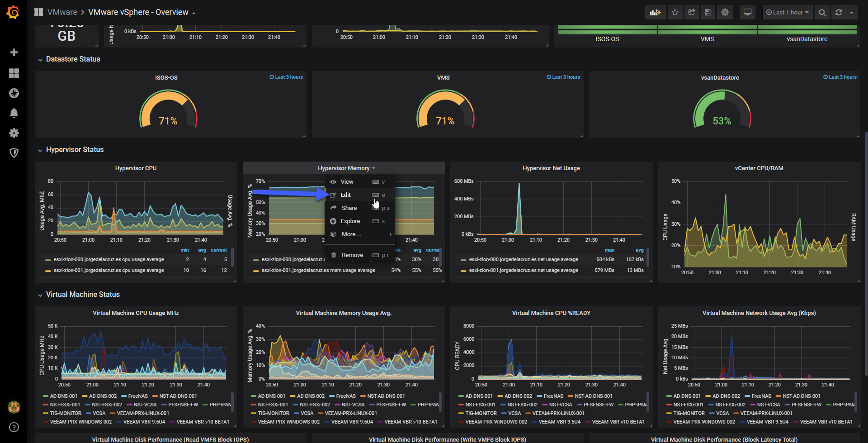Open Alerting bell icon in sidebar

(x=14, y=113)
